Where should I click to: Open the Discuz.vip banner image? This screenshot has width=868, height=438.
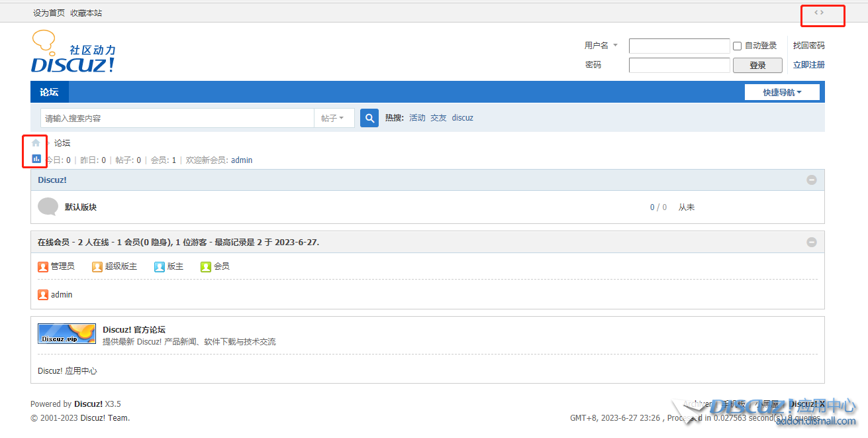pyautogui.click(x=67, y=333)
